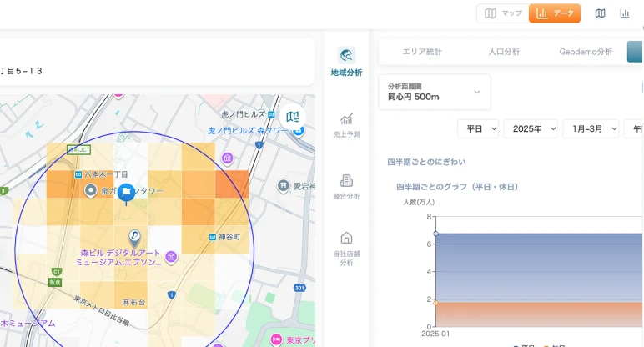Viewport: 644px width, 347px height.
Task: Open the 平日 day type dropdown
Action: pyautogui.click(x=478, y=128)
